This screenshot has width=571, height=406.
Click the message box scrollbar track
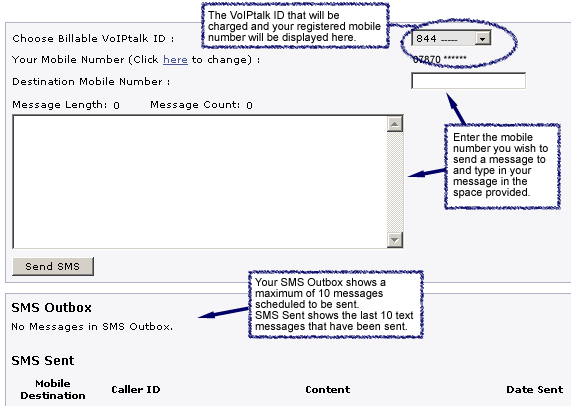pos(395,182)
